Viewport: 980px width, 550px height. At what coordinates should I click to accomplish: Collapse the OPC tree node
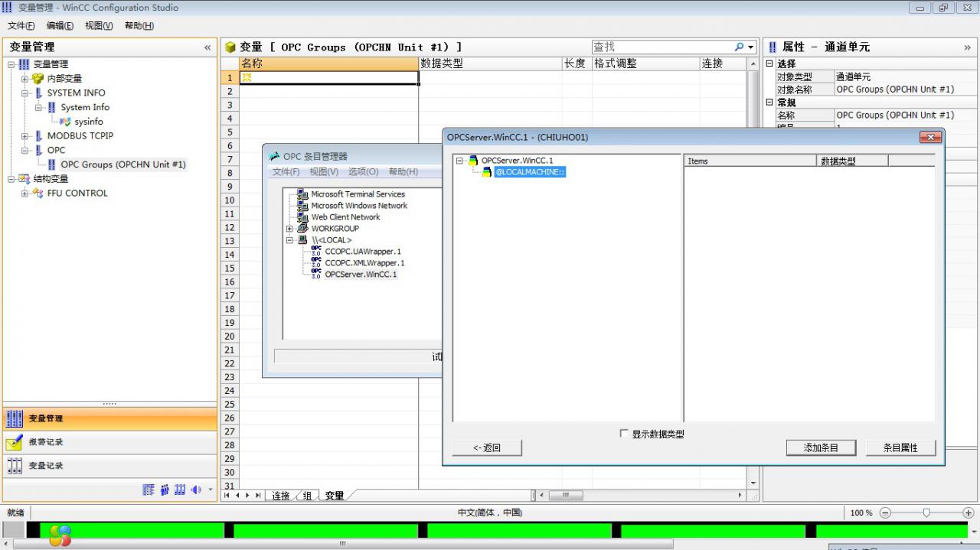(25, 150)
